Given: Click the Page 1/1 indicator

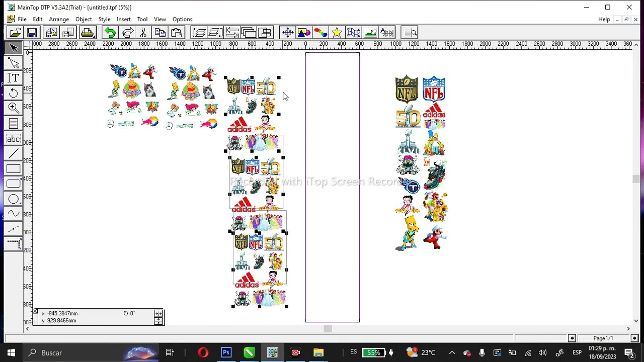Looking at the screenshot, I should coord(603,338).
